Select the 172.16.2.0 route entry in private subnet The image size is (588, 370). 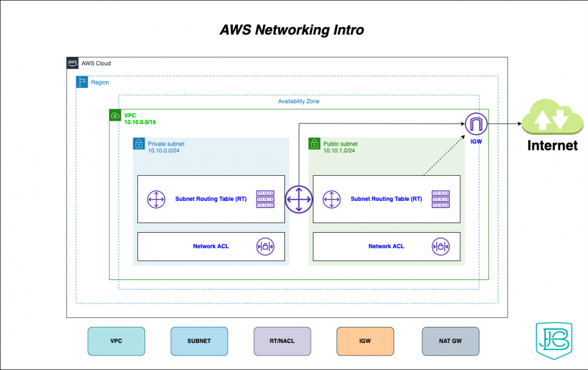pyautogui.click(x=266, y=207)
